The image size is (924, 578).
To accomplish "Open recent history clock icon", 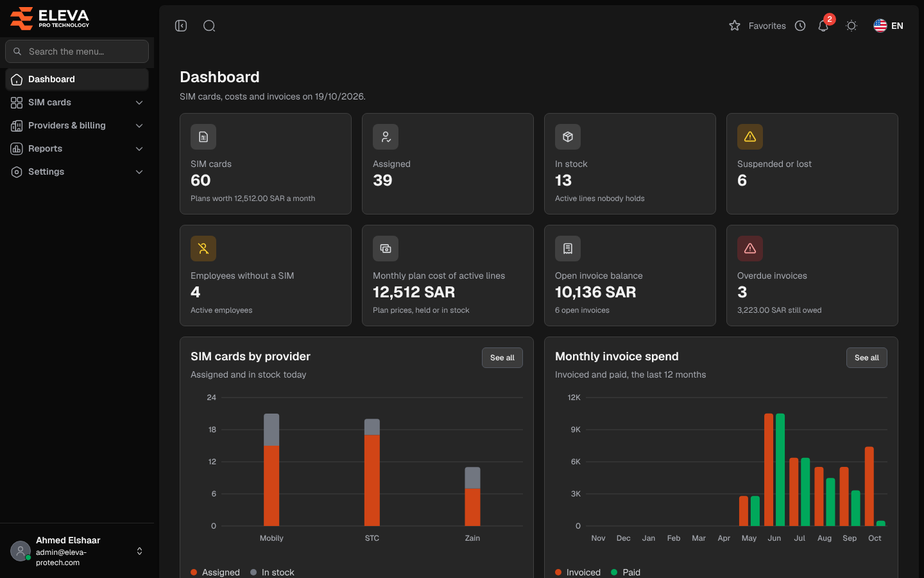I will (800, 26).
